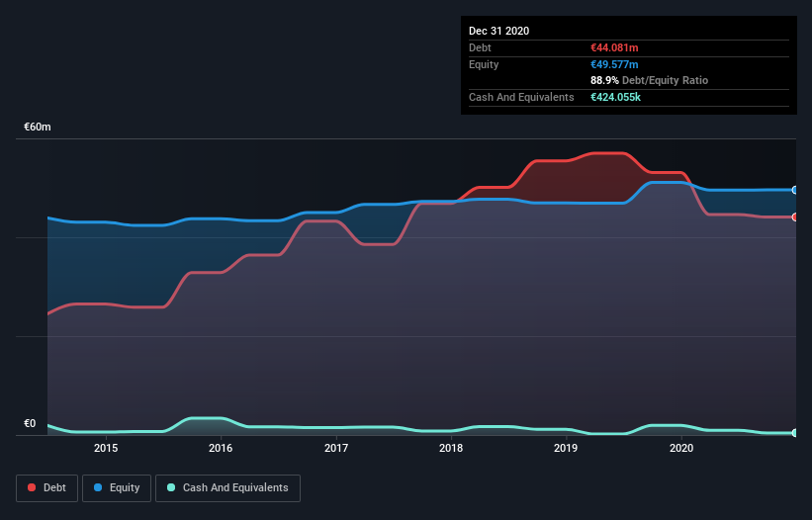Image resolution: width=812 pixels, height=520 pixels.
Task: Select the teal Cash endpoint marker on chart
Action: pos(795,433)
